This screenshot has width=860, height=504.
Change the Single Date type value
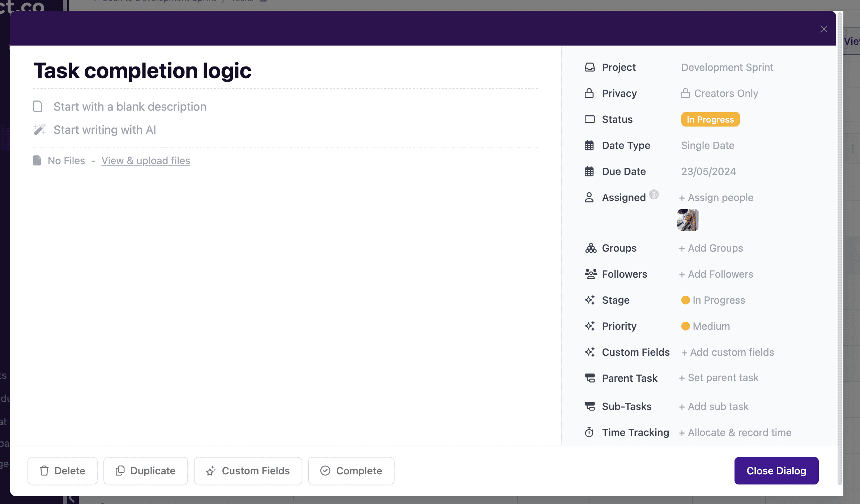707,145
